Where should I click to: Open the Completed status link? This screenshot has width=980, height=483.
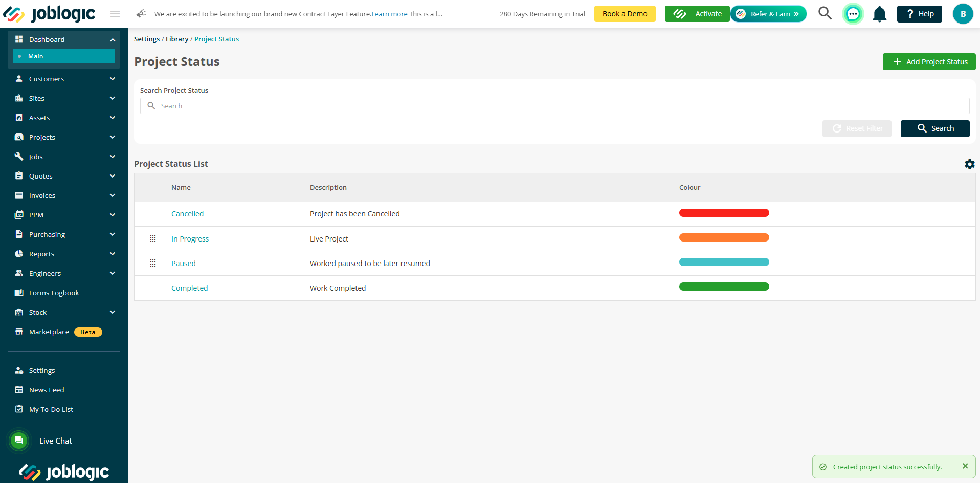[189, 288]
